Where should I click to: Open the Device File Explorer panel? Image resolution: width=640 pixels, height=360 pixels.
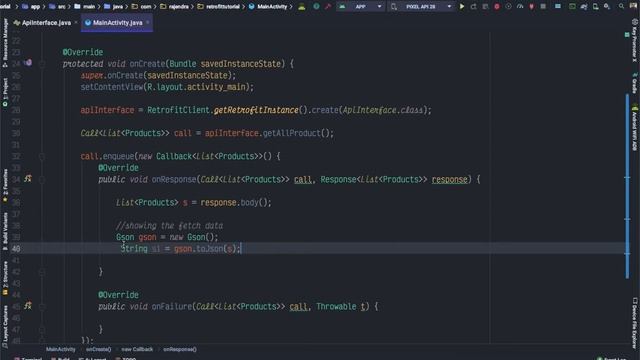click(635, 322)
